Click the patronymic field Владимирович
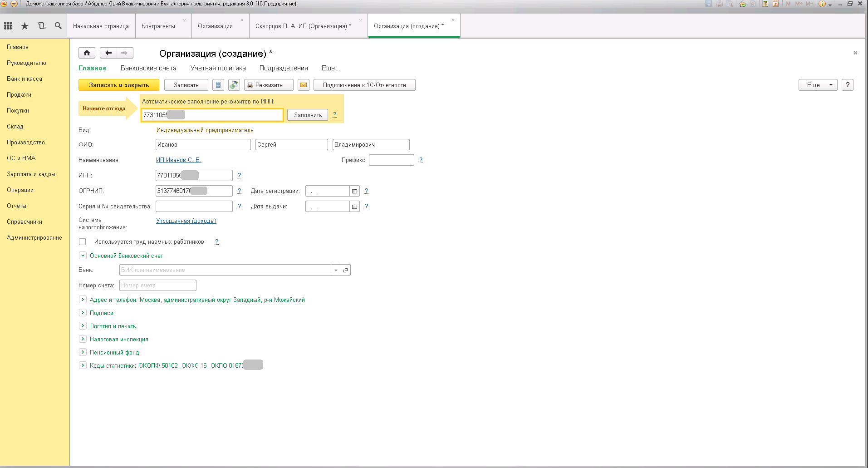 click(x=371, y=144)
